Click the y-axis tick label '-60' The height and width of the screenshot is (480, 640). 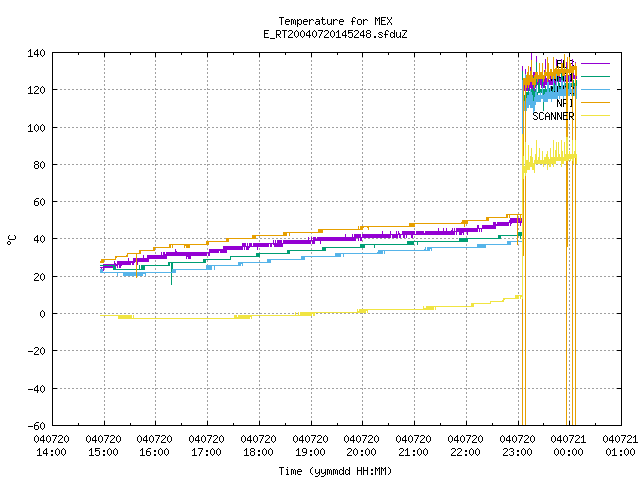pyautogui.click(x=36, y=426)
